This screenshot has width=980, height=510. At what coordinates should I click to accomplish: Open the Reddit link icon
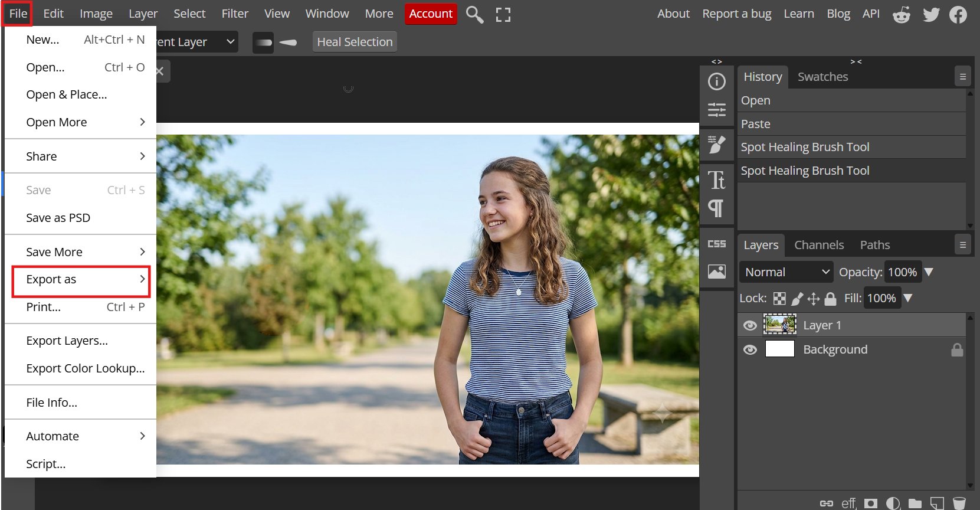902,14
